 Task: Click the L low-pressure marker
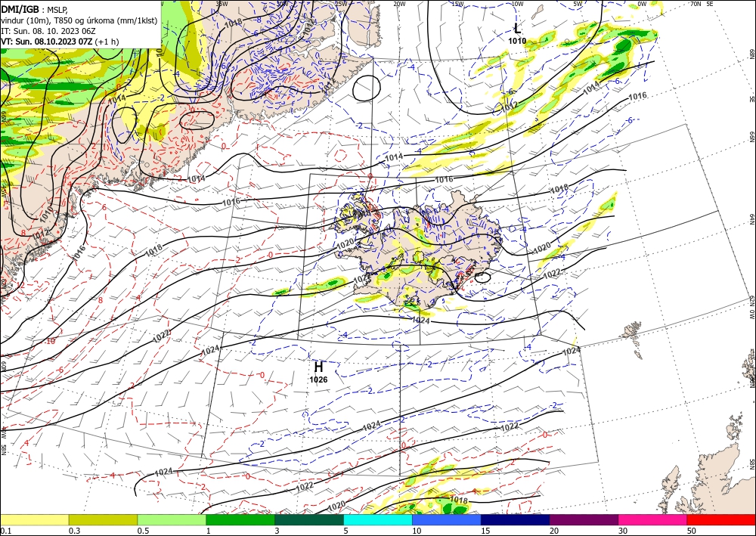(x=517, y=28)
